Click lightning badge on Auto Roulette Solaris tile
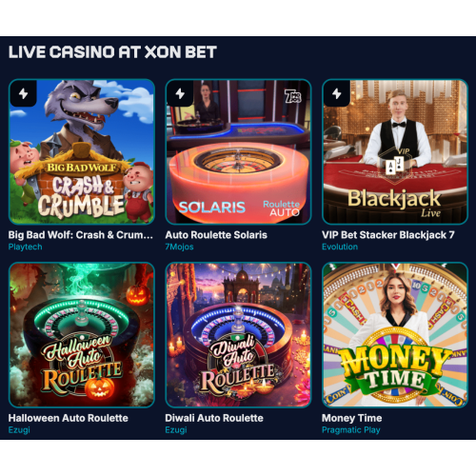 (180, 93)
